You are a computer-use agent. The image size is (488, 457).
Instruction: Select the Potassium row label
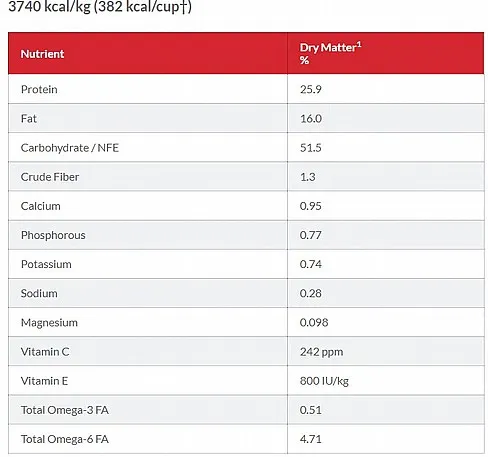[x=46, y=264]
